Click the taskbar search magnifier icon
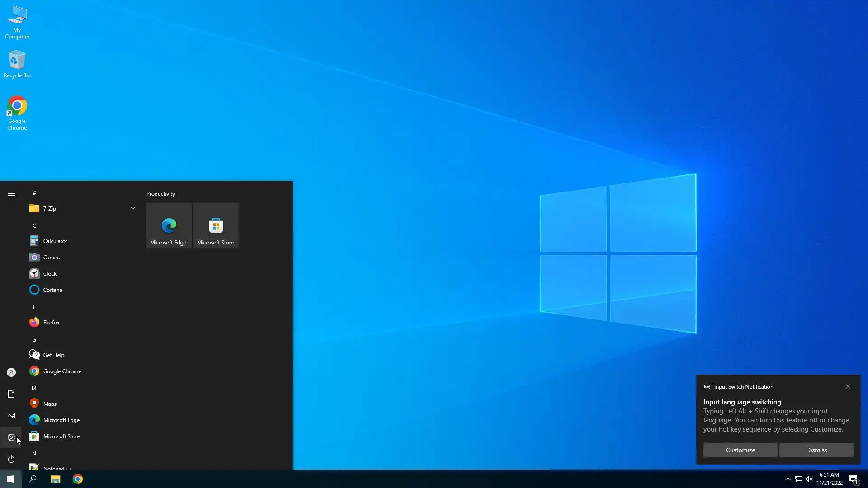This screenshot has height=488, width=868. 33,479
